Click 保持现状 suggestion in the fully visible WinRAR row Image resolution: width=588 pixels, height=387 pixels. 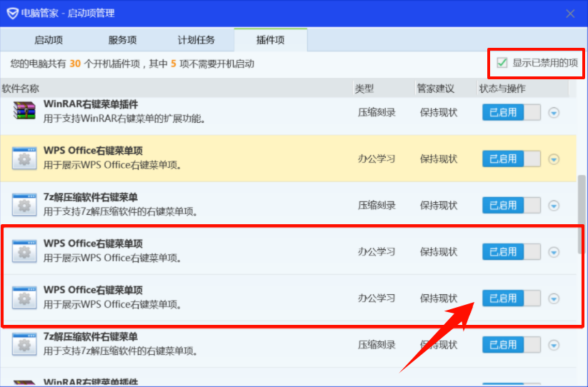439,112
